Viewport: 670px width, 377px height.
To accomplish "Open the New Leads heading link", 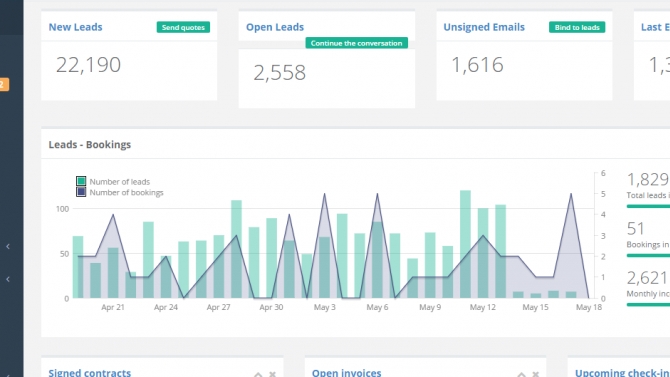I will point(75,27).
